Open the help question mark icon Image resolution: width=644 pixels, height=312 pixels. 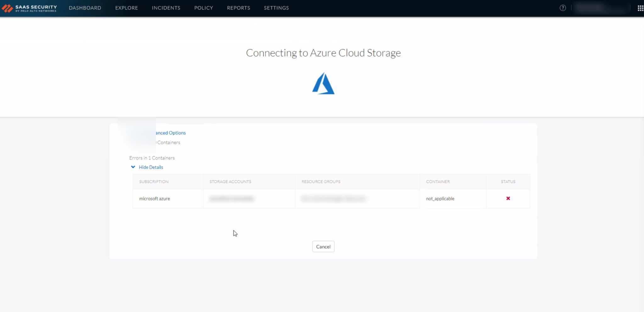[x=563, y=8]
